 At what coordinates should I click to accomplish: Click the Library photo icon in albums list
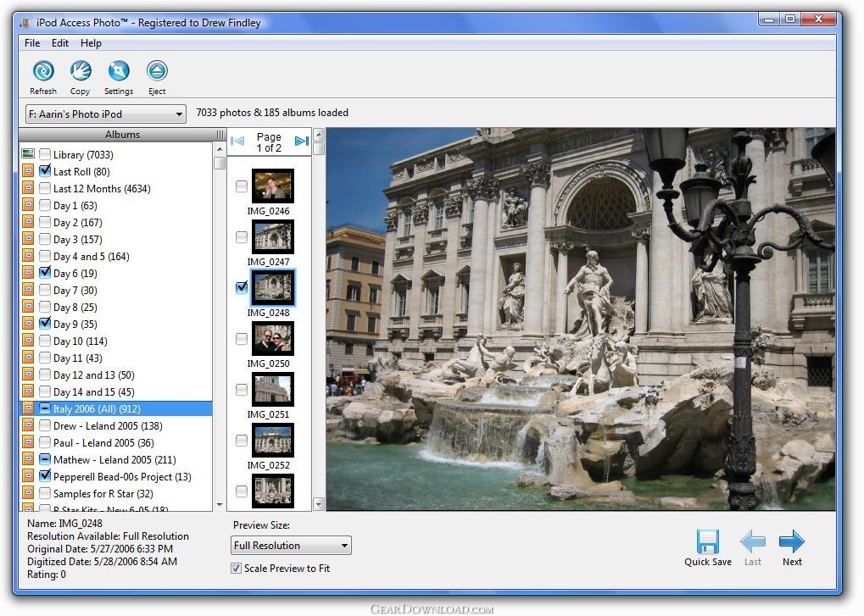[28, 153]
